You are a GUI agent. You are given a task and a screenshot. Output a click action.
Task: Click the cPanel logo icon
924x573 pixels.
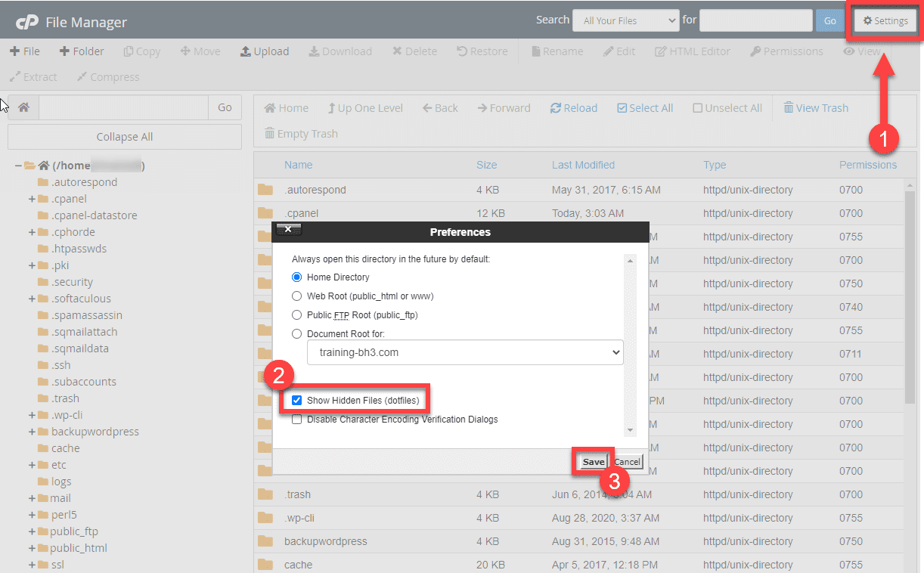27,22
